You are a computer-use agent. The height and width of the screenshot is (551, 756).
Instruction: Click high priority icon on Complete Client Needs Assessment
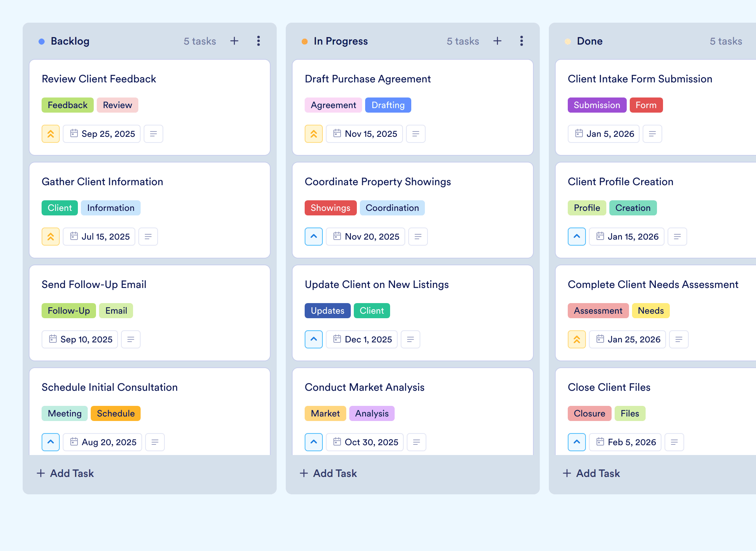[x=577, y=339]
